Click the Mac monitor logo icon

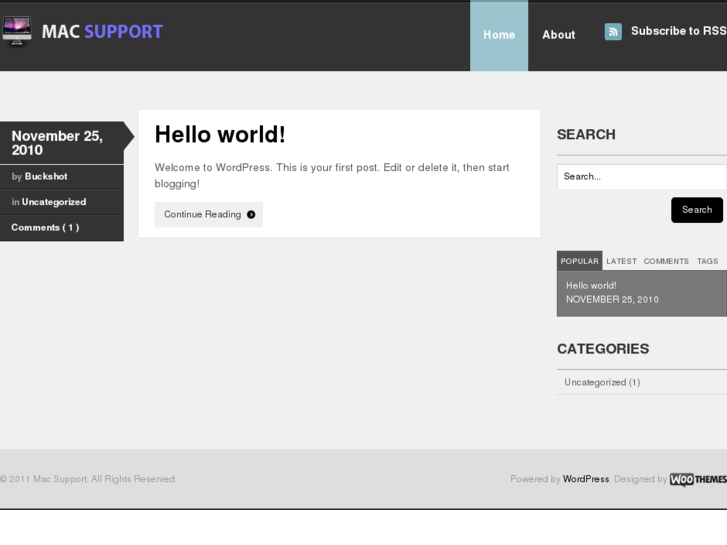coord(17,31)
